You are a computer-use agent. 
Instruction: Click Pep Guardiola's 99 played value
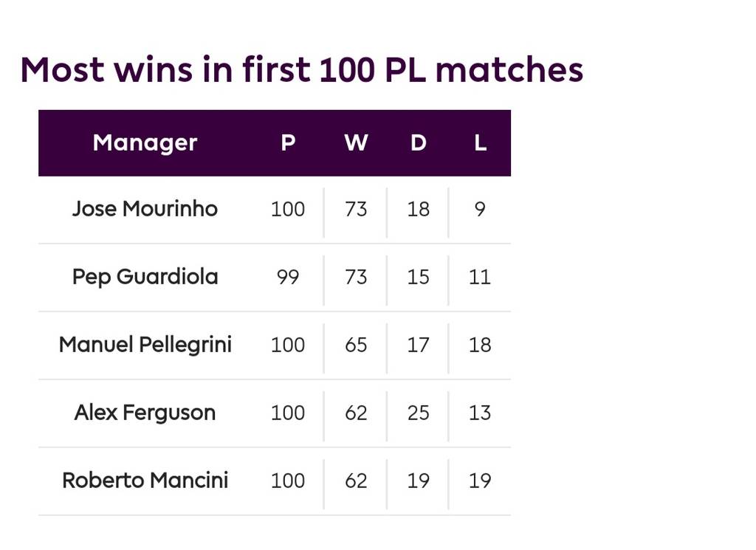click(288, 278)
